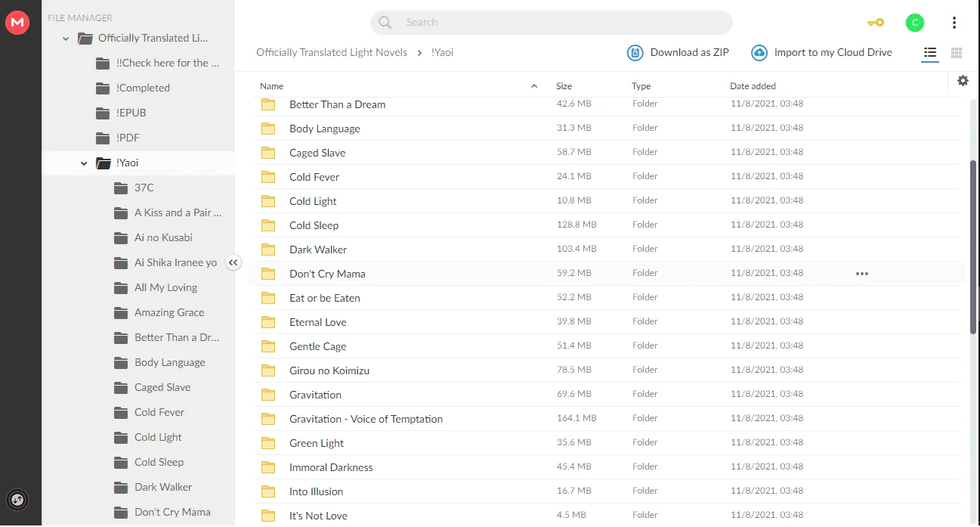Screen dimensions: 980x527
Task: Sort by Name column arrow
Action: tap(534, 86)
